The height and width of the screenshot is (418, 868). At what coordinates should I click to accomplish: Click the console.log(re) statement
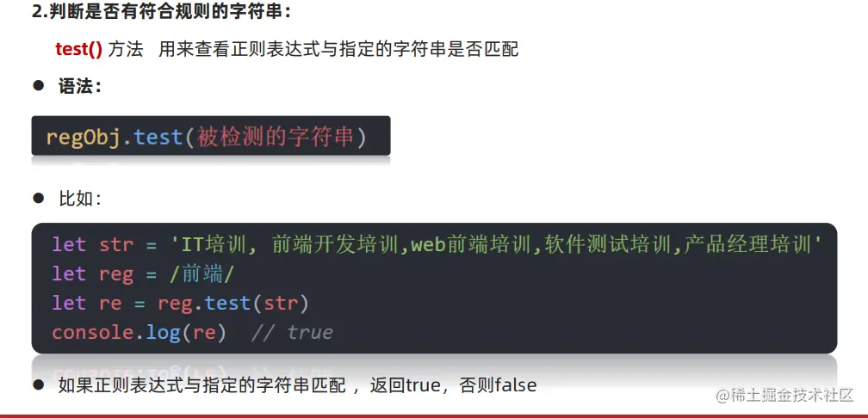(139, 332)
